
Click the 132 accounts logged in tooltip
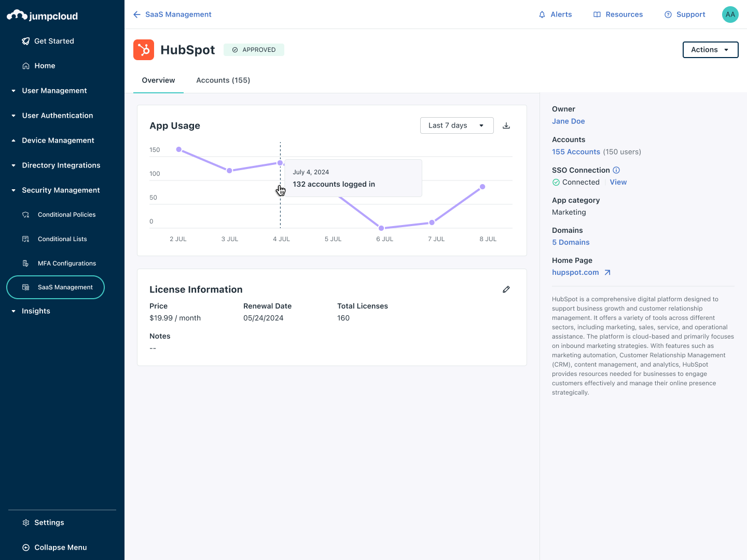(x=353, y=178)
